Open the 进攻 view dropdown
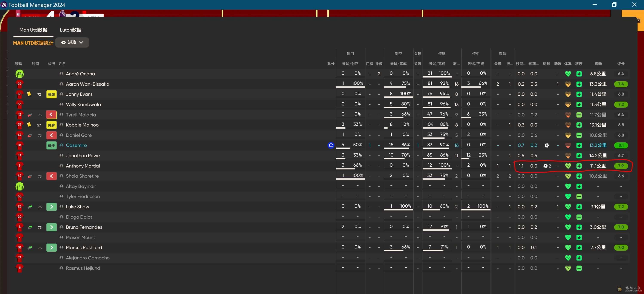 (x=72, y=43)
